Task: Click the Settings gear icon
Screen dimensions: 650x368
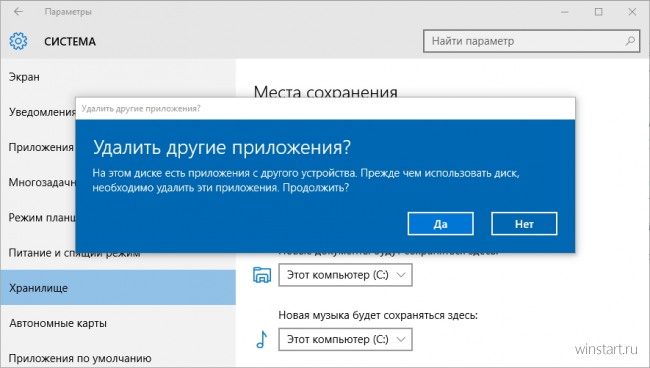Action: (x=18, y=41)
